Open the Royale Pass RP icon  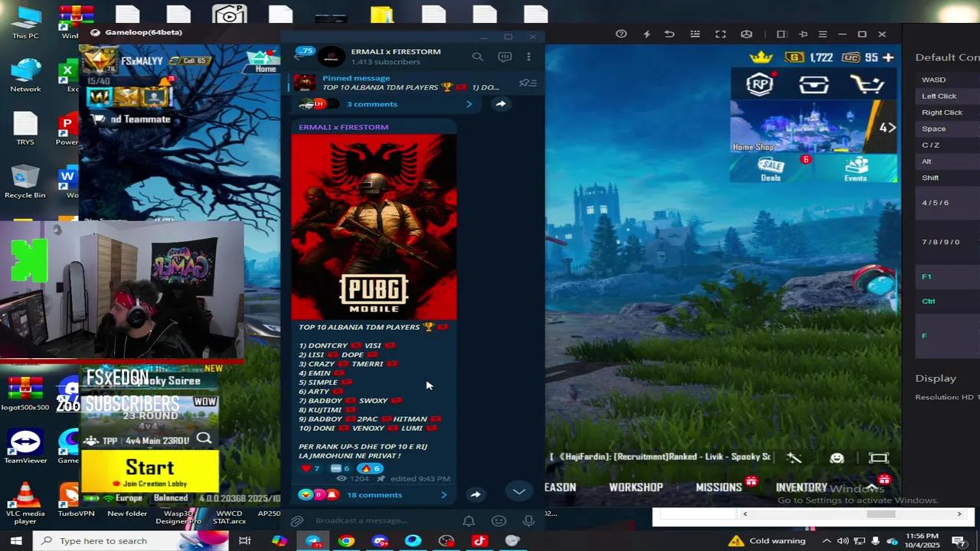coord(759,83)
